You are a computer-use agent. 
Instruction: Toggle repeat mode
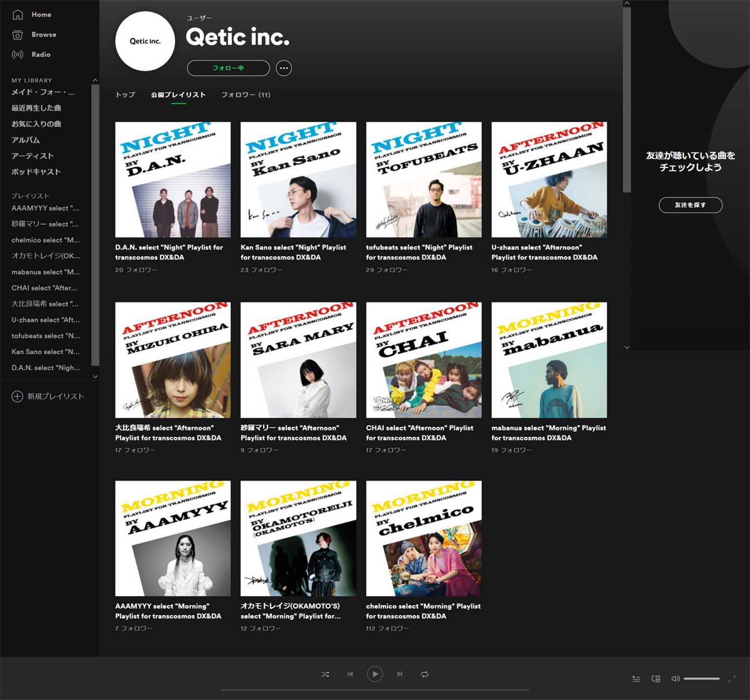click(425, 674)
